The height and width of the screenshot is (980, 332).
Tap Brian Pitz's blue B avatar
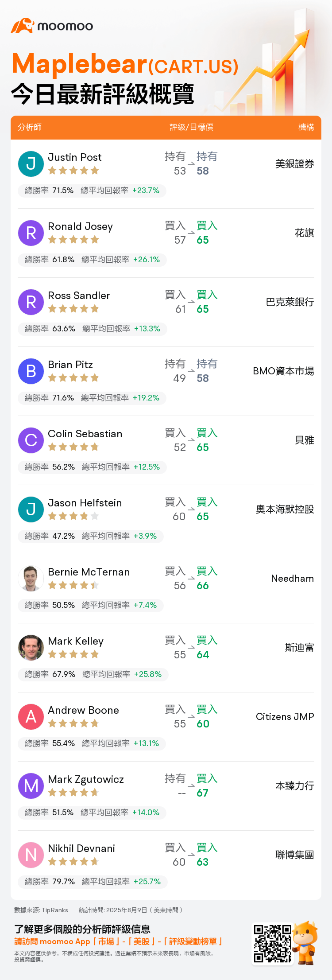pos(31,371)
